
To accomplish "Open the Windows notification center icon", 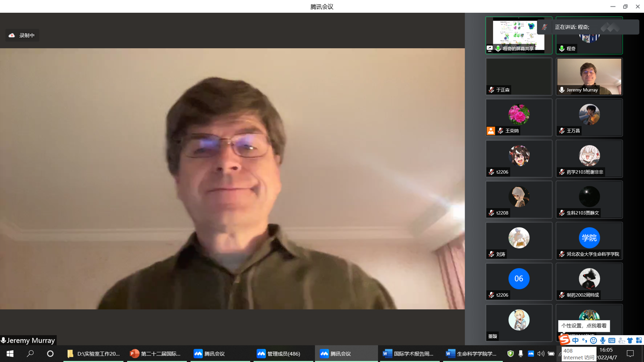I will pyautogui.click(x=630, y=354).
